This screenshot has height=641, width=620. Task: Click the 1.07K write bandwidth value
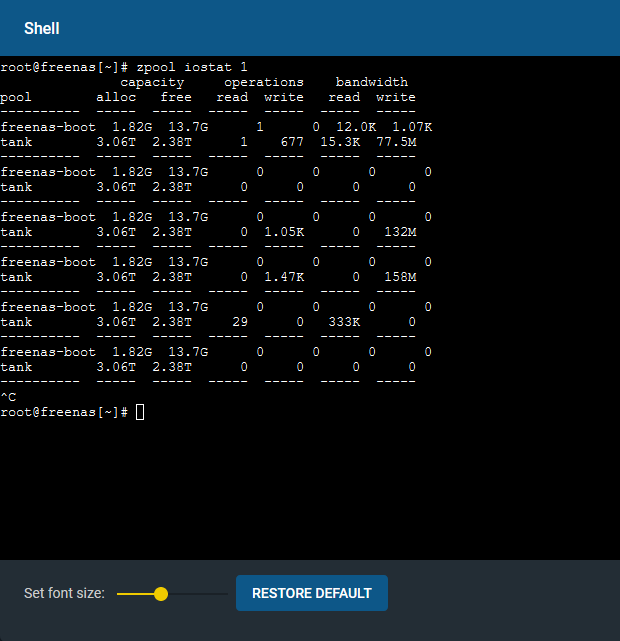(x=412, y=127)
